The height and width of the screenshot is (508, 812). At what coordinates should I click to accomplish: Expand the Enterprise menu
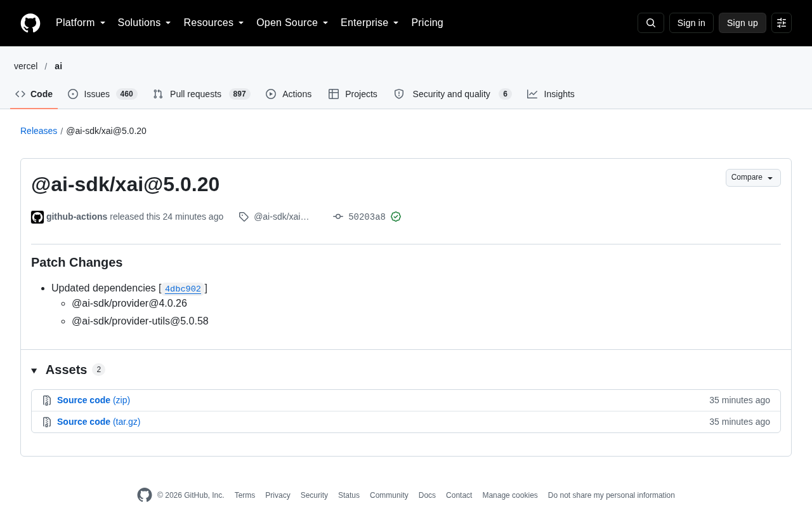(370, 23)
